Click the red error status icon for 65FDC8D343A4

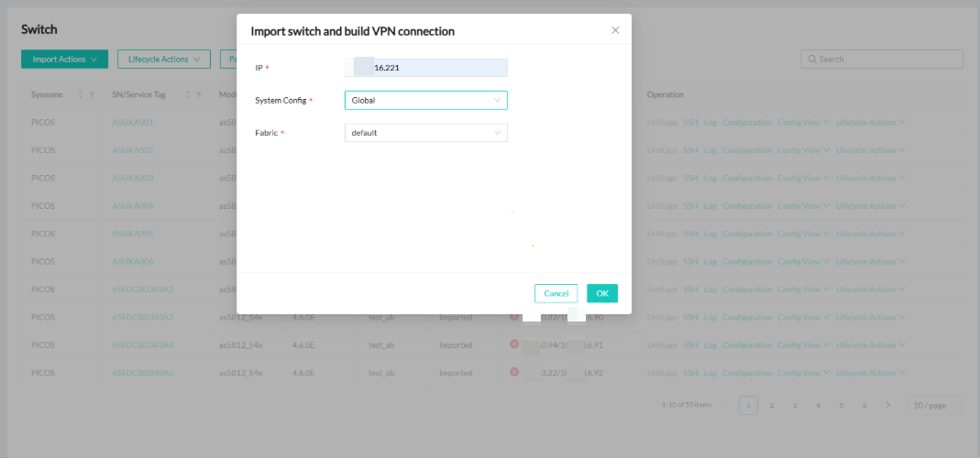pyautogui.click(x=514, y=344)
